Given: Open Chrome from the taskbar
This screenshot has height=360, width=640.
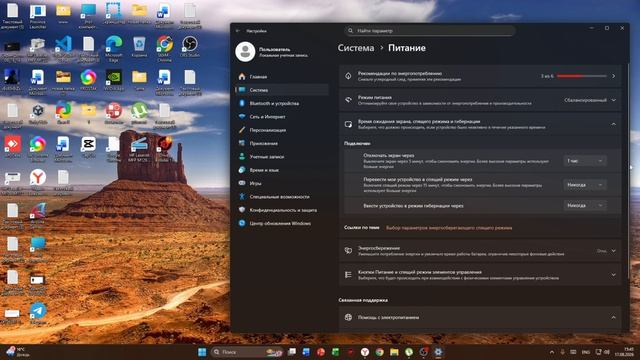Looking at the screenshot, I should [x=379, y=352].
